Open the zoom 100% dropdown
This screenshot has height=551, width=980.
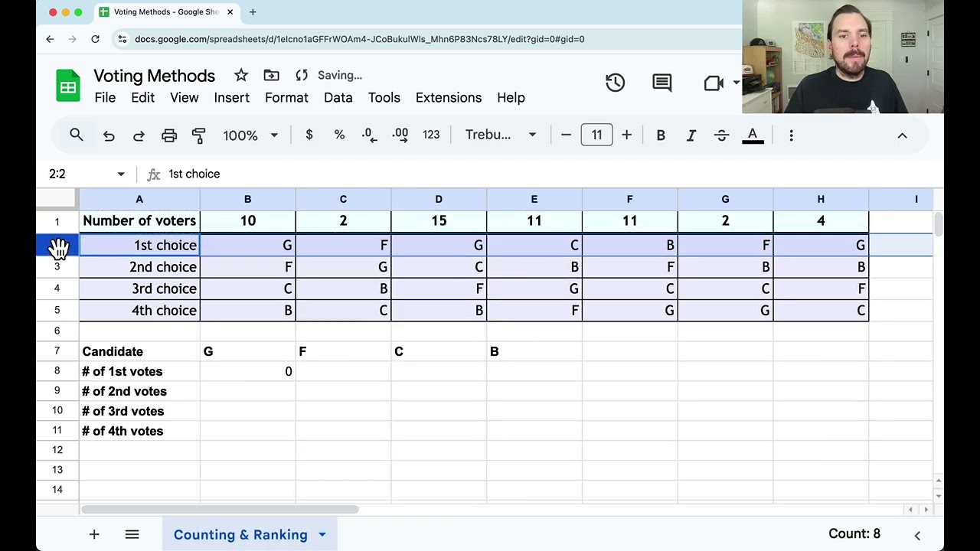click(x=250, y=135)
